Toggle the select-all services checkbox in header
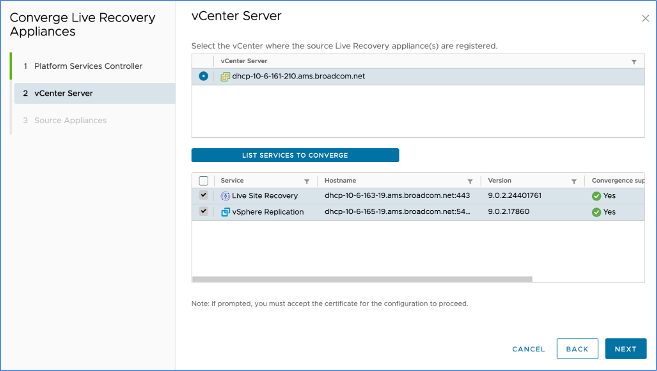Image resolution: width=657 pixels, height=371 pixels. tap(203, 181)
